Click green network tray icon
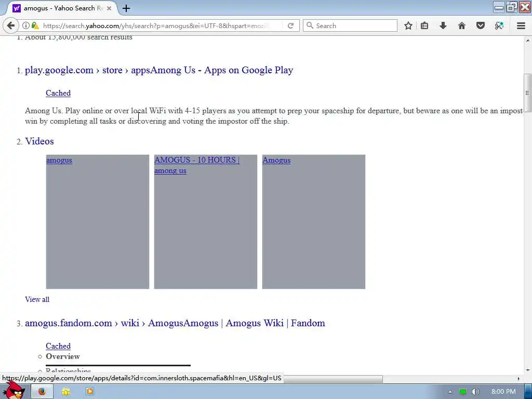Image resolution: width=532 pixels, height=399 pixels. point(463,392)
